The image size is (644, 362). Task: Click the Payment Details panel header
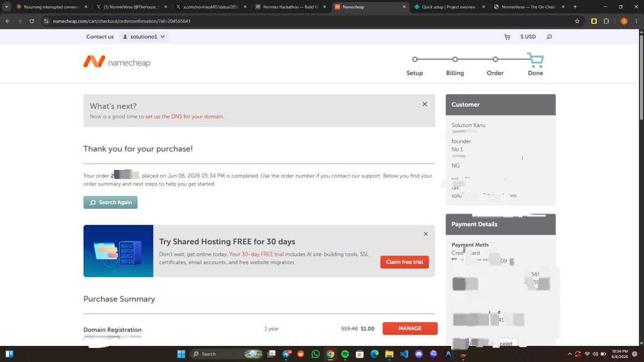tap(501, 224)
